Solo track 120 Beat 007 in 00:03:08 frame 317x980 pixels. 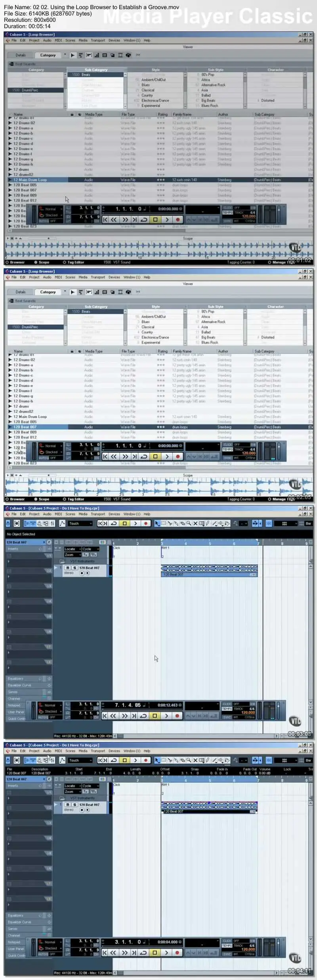pyautogui.click(x=74, y=568)
